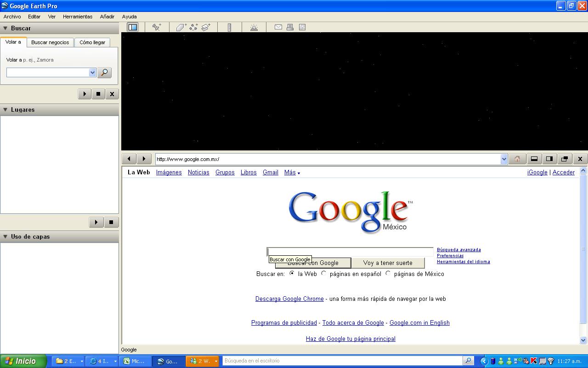Open the Ayuda menu
The height and width of the screenshot is (368, 588).
coord(130,17)
